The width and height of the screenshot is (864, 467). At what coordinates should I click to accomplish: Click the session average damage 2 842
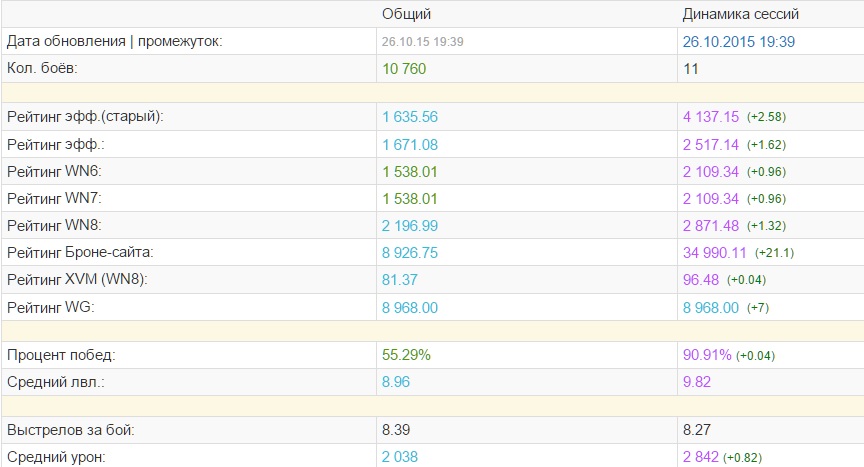[x=701, y=458]
